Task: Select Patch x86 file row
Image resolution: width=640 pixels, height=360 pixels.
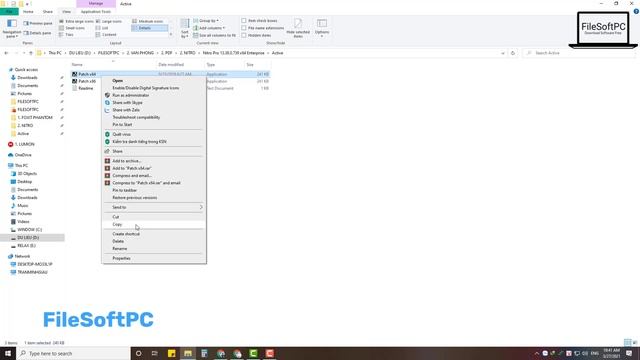Action: 170,81
